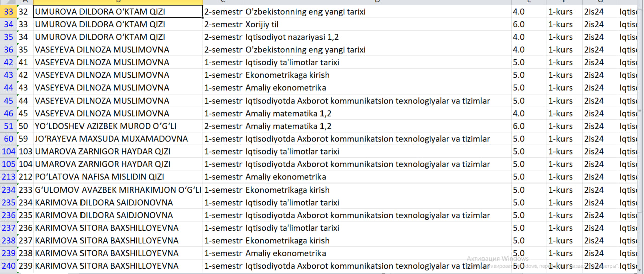Select row header 33

(8, 12)
